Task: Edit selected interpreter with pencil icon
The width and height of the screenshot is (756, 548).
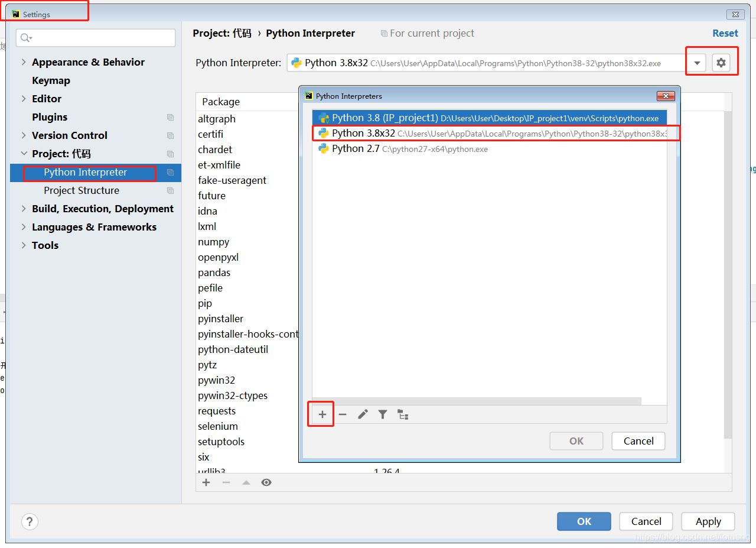Action: [x=363, y=414]
